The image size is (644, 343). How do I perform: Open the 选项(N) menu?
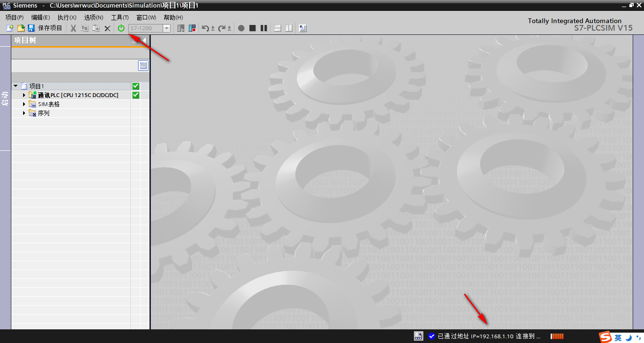[94, 17]
